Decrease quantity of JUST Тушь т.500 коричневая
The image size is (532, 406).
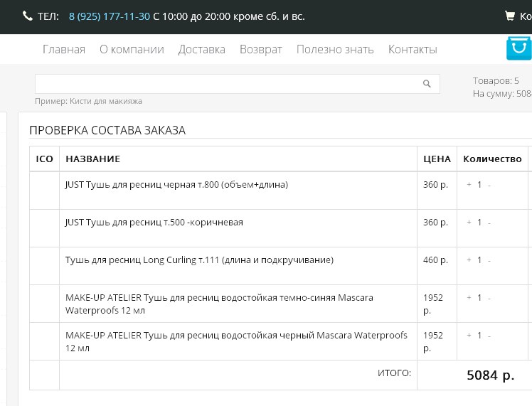pos(489,223)
